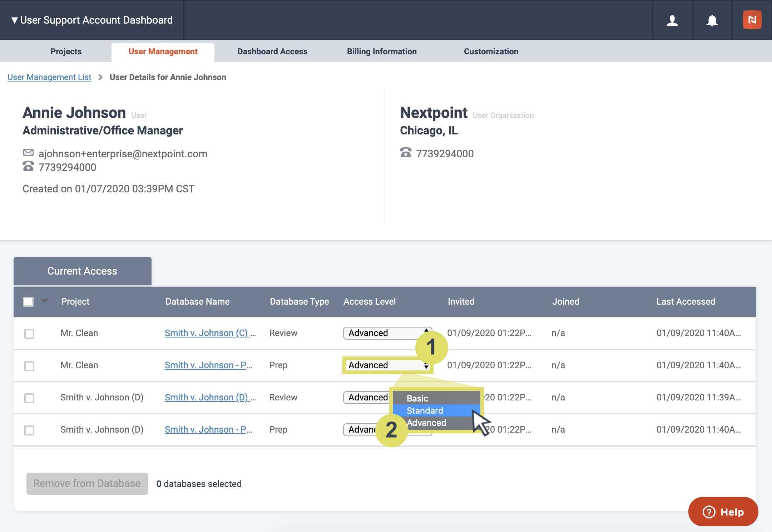Click the 'Created on 01/07/2020 03:39PM CST' text
The image size is (772, 532).
pos(109,189)
